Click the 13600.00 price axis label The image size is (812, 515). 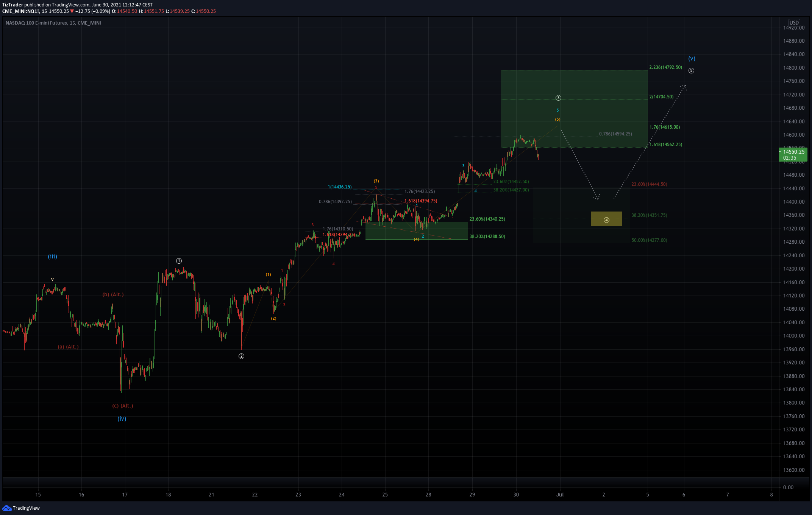point(794,470)
